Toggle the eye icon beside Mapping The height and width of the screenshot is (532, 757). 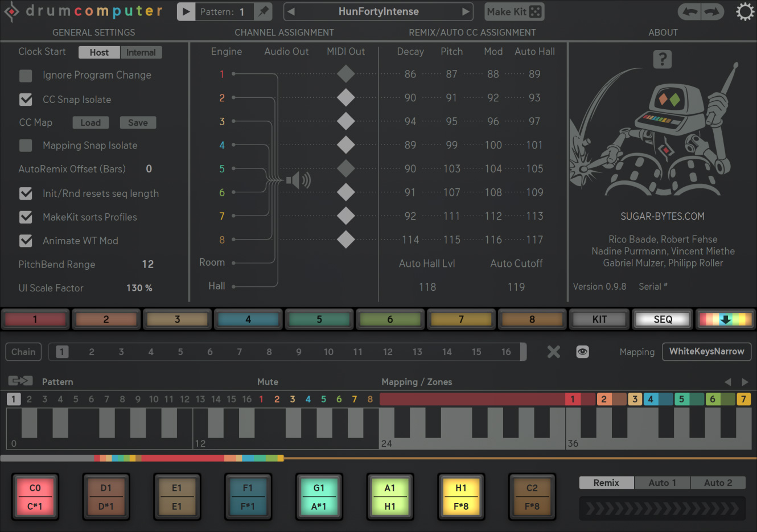pyautogui.click(x=582, y=352)
